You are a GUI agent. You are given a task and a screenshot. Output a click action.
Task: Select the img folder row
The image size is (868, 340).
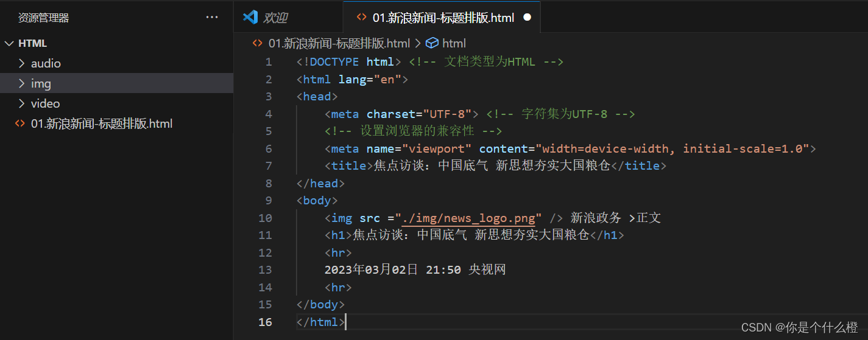click(116, 83)
